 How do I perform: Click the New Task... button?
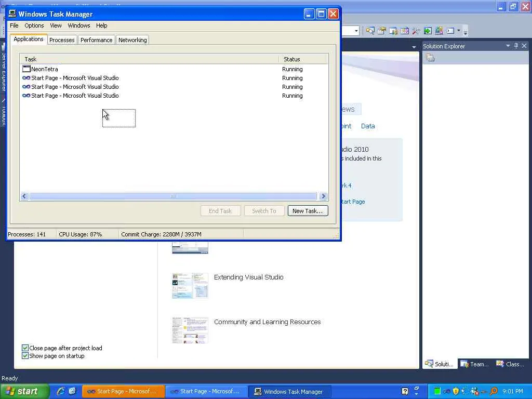pos(308,211)
